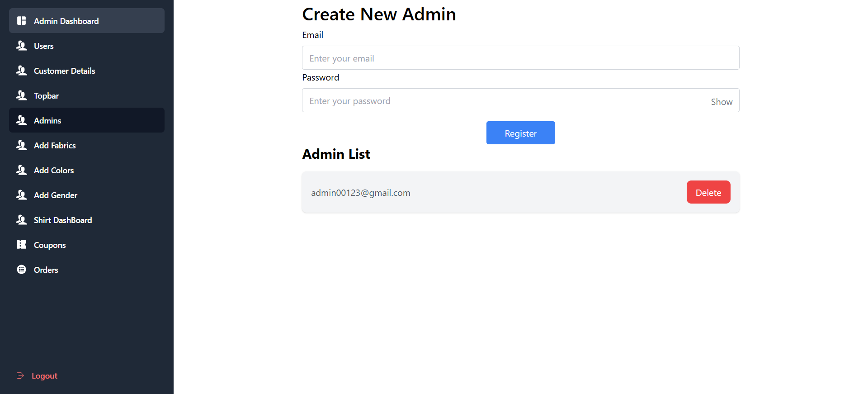Click the Add Fabrics sidebar icon
The width and height of the screenshot is (868, 394).
pyautogui.click(x=21, y=145)
